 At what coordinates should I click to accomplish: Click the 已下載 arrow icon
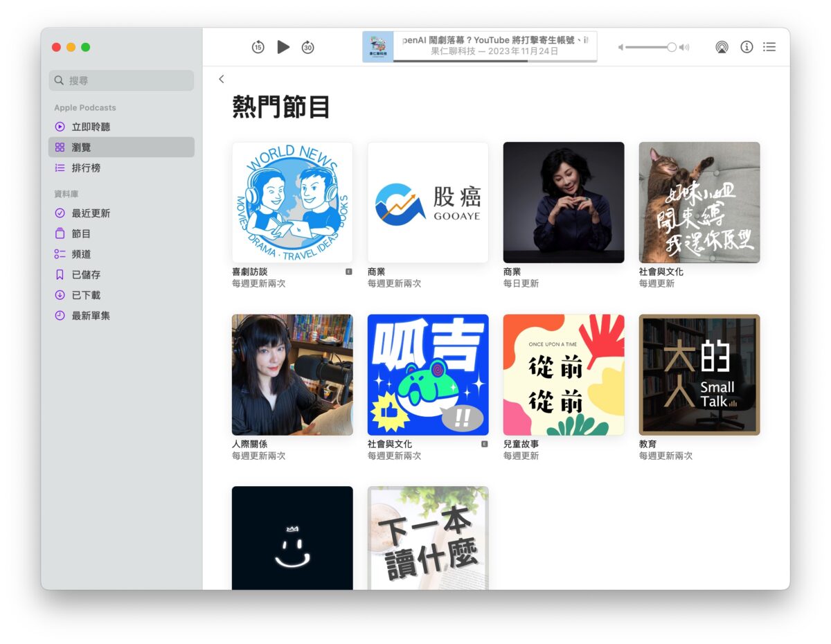tap(60, 295)
